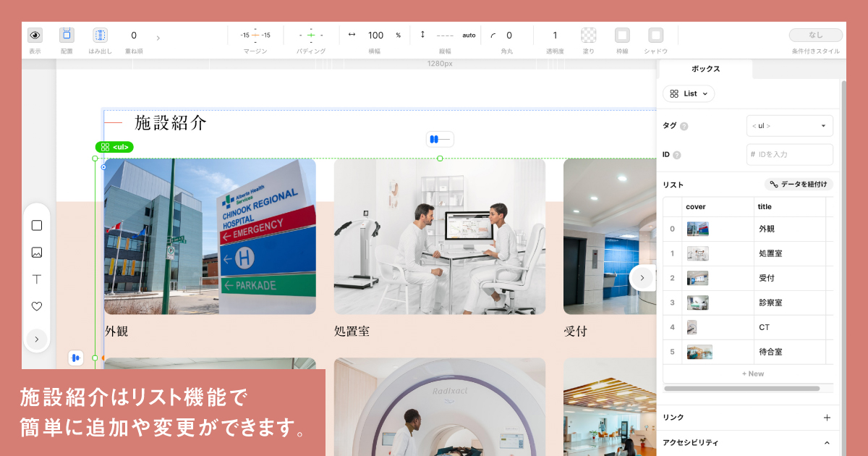Edit the 透明度 opacity value 1
The image size is (868, 456).
pyautogui.click(x=556, y=35)
